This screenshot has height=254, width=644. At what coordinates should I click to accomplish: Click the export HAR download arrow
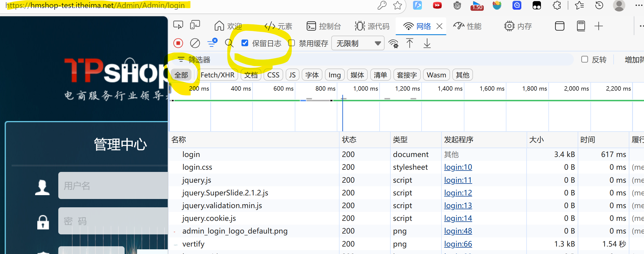(427, 43)
